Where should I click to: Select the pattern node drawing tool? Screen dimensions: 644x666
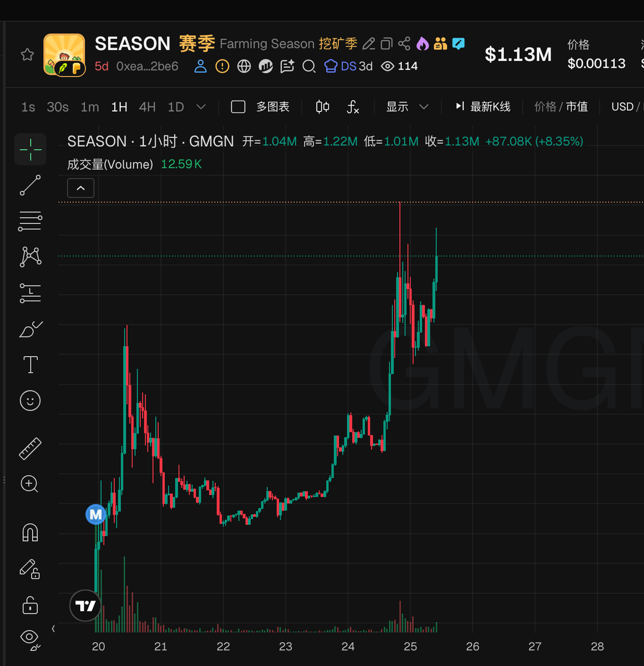[x=31, y=257]
